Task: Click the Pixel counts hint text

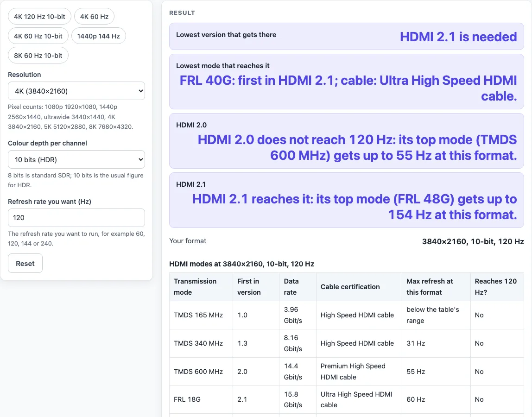Action: pos(70,117)
